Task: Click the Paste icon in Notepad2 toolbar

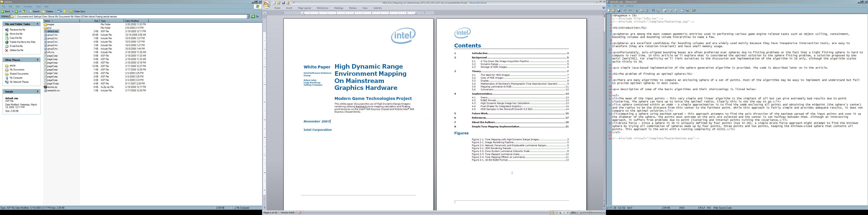Action: pos(647,11)
